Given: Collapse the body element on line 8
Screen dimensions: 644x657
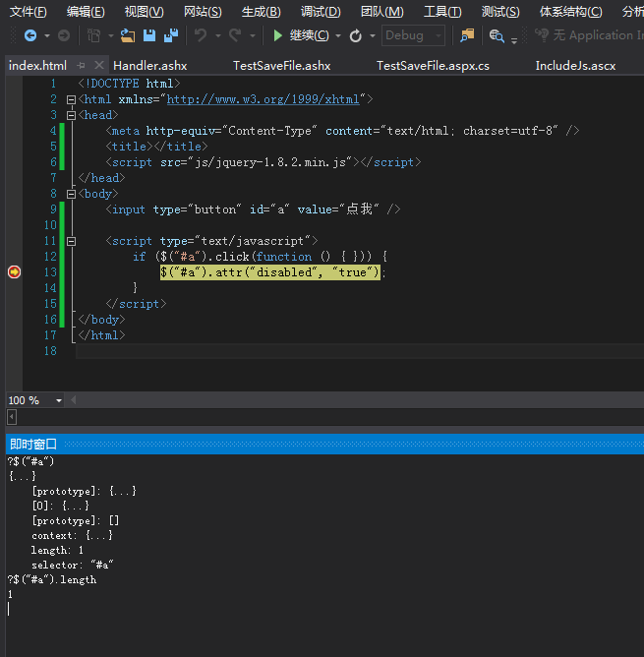Looking at the screenshot, I should point(71,194).
